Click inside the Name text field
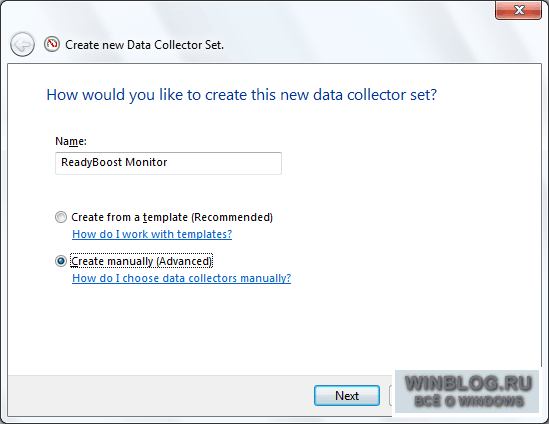The height and width of the screenshot is (424, 549). click(168, 163)
